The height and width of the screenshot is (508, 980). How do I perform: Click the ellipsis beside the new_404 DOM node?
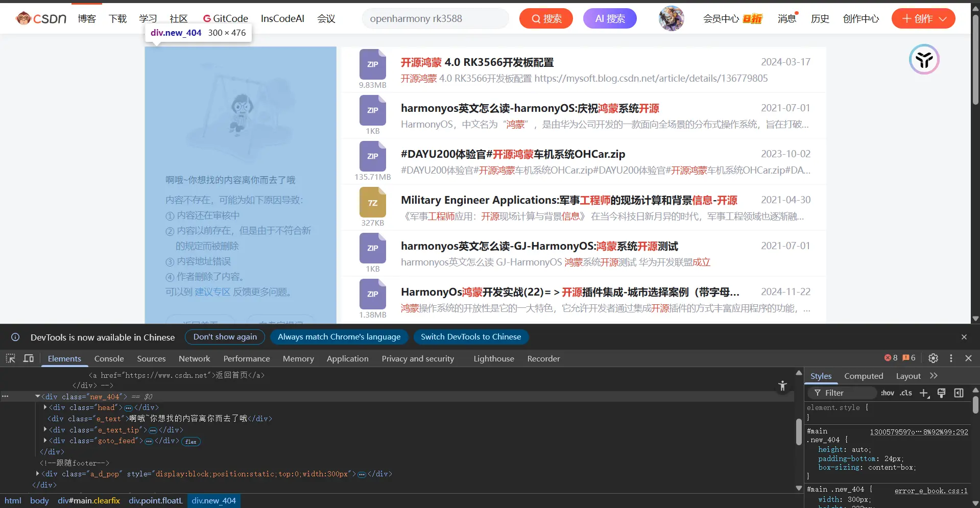[5, 397]
